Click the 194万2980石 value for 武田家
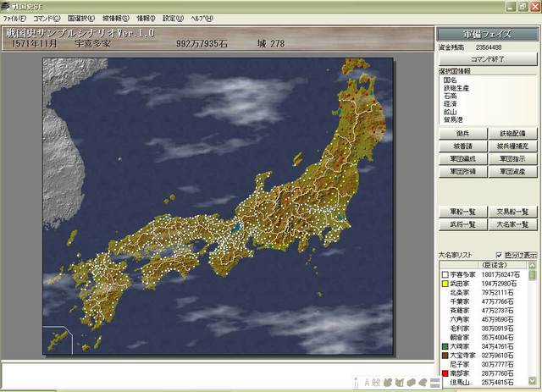The height and width of the screenshot is (392, 542). tap(499, 284)
